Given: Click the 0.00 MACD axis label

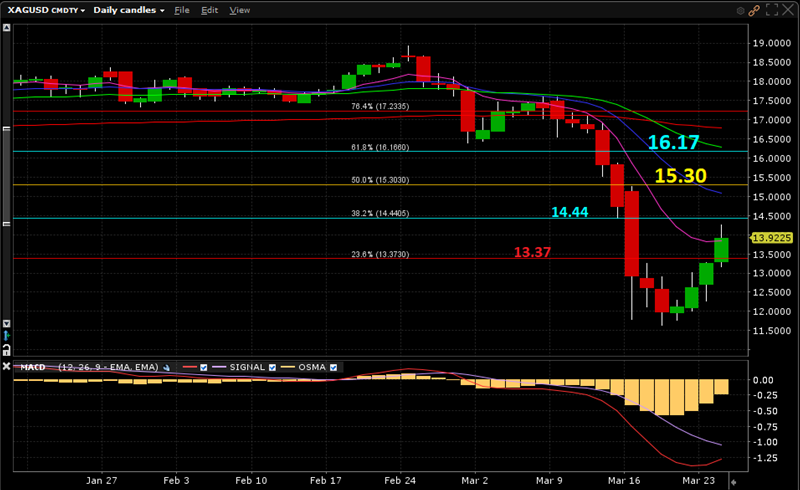Looking at the screenshot, I should click(763, 380).
